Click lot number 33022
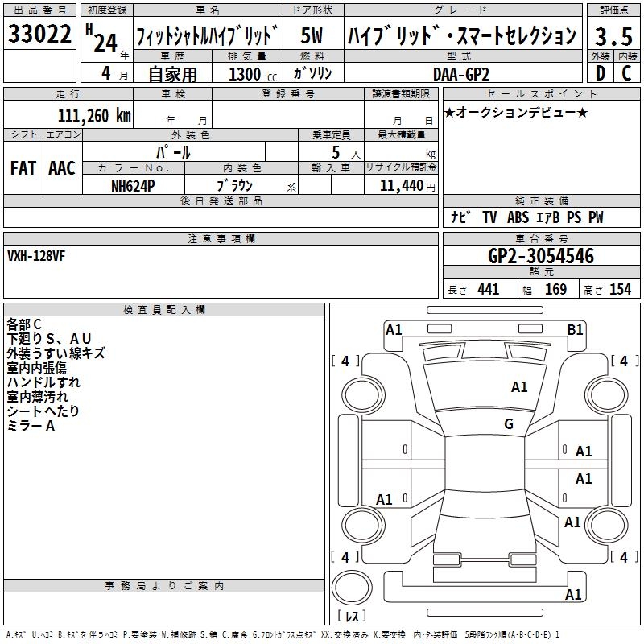 tap(39, 35)
